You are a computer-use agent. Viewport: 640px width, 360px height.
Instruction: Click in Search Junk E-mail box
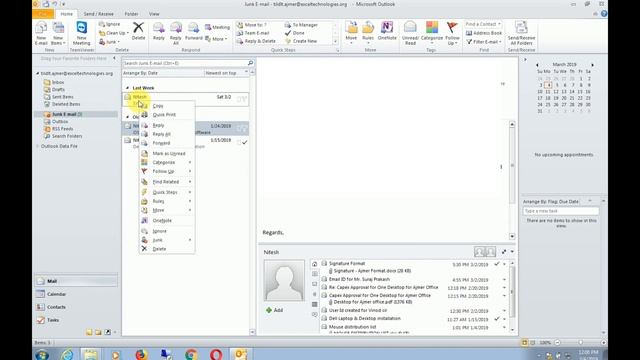click(x=185, y=63)
